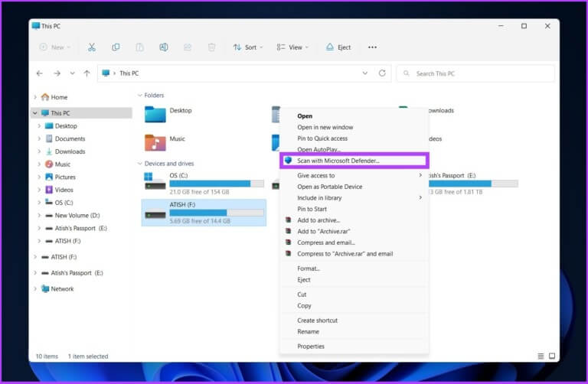Choose Open in new window

[354, 128]
